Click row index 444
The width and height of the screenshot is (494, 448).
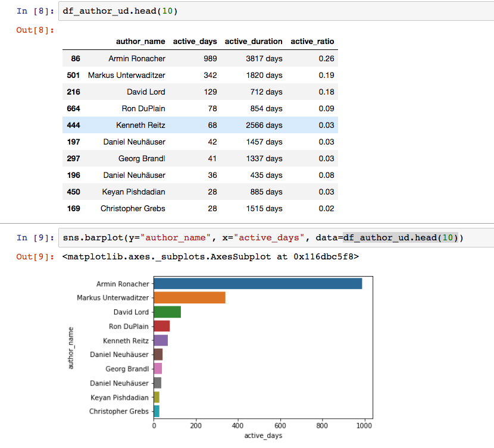73,126
